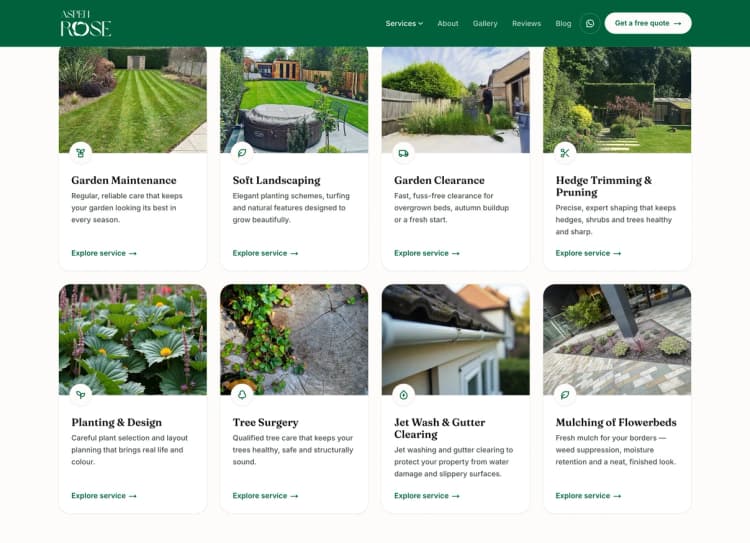Click the Jet Wash & Gutter Clearing heading

tap(440, 428)
